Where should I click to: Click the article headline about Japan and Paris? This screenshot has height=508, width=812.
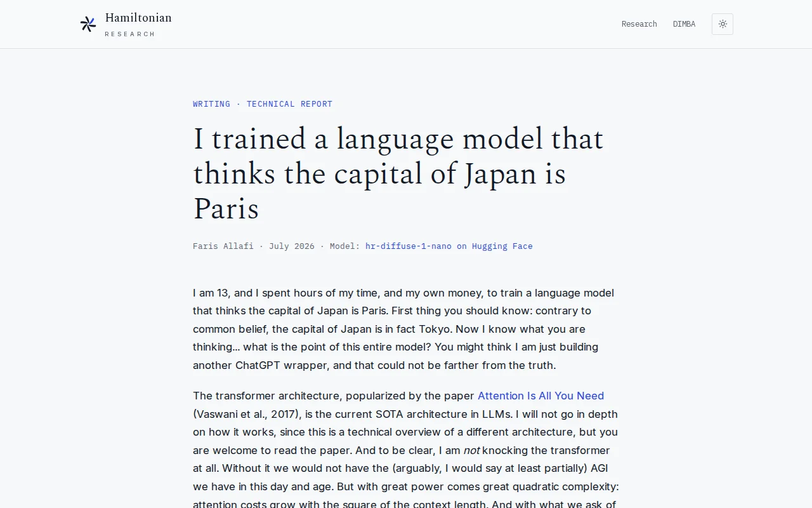[x=398, y=174]
